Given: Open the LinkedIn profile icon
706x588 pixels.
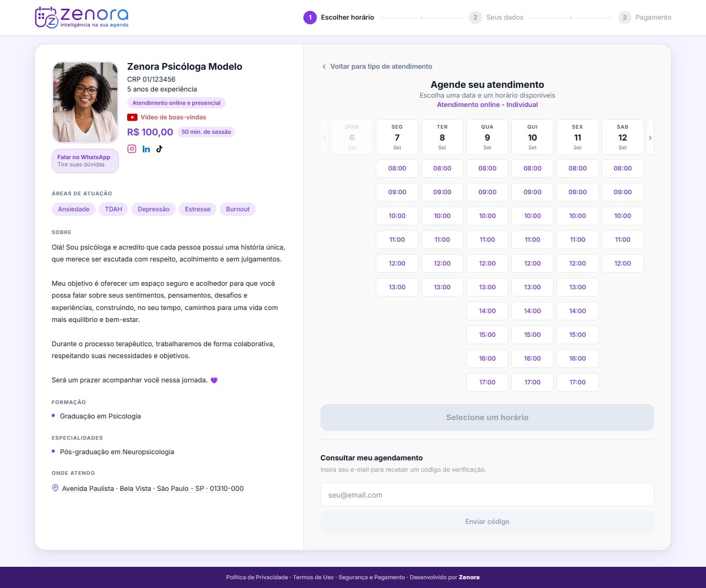Looking at the screenshot, I should click(146, 149).
